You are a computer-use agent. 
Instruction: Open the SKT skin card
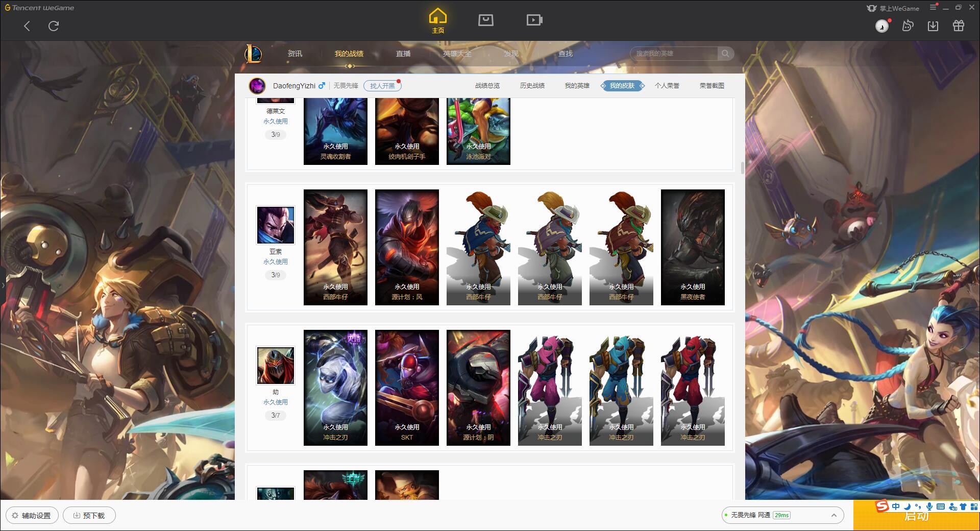[x=407, y=388]
